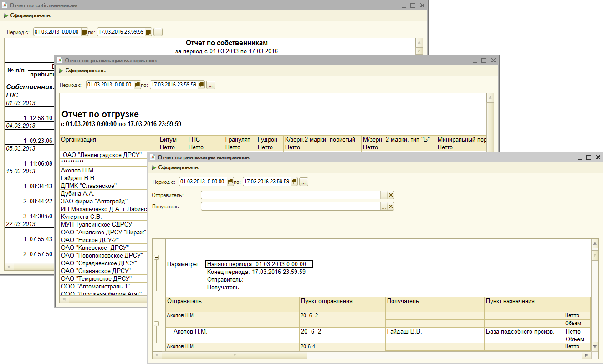Select ОАО "Славянское ДРСУ" organization row
This screenshot has height=364, width=603.
[x=97, y=271]
